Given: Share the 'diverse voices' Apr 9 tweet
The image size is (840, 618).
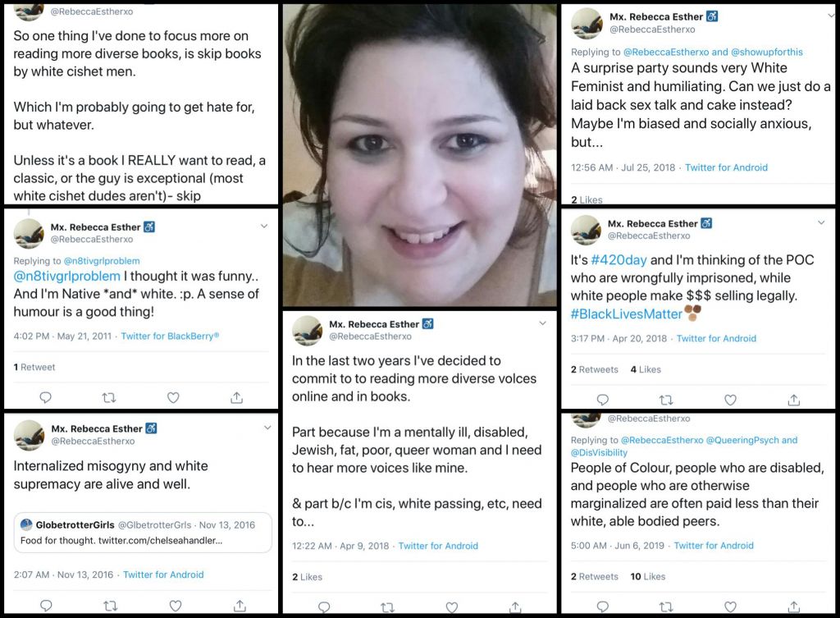Looking at the screenshot, I should coord(515,607).
